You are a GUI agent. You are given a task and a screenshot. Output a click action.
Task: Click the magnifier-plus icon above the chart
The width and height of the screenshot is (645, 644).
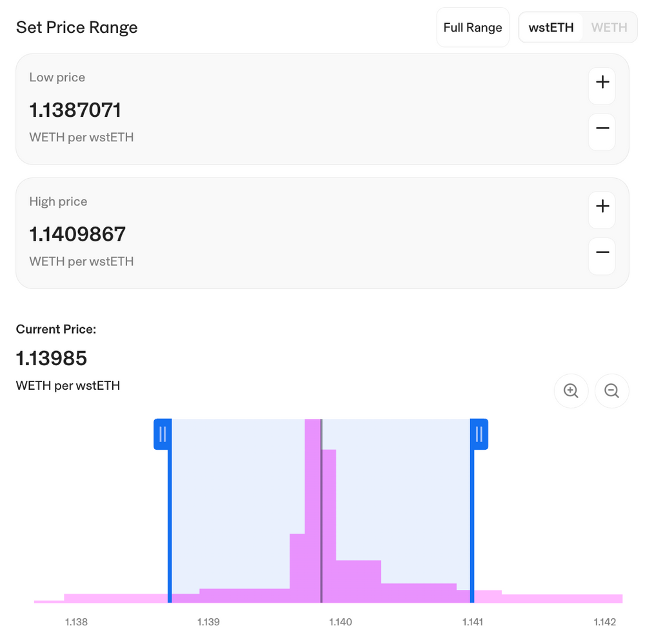tap(571, 391)
